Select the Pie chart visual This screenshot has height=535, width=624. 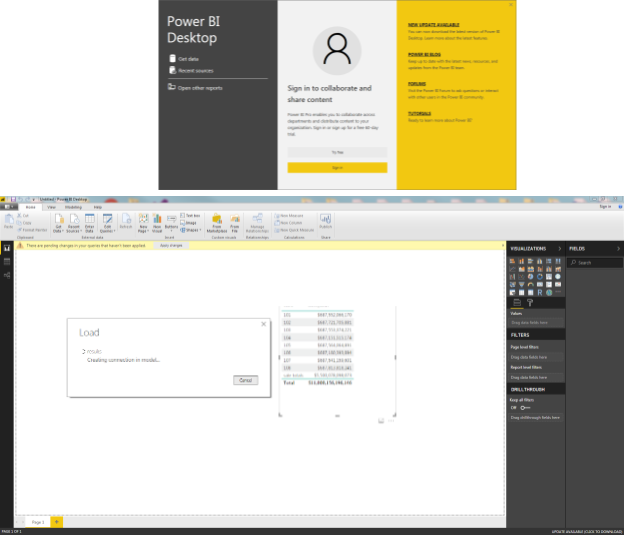click(531, 277)
